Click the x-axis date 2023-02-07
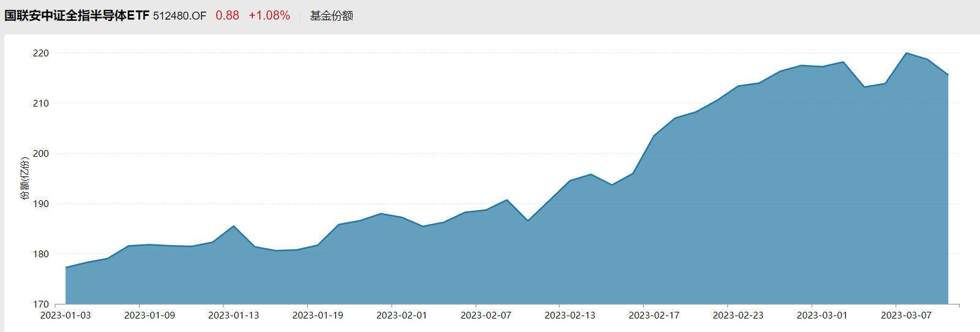The height and width of the screenshot is (332, 980). tap(486, 315)
